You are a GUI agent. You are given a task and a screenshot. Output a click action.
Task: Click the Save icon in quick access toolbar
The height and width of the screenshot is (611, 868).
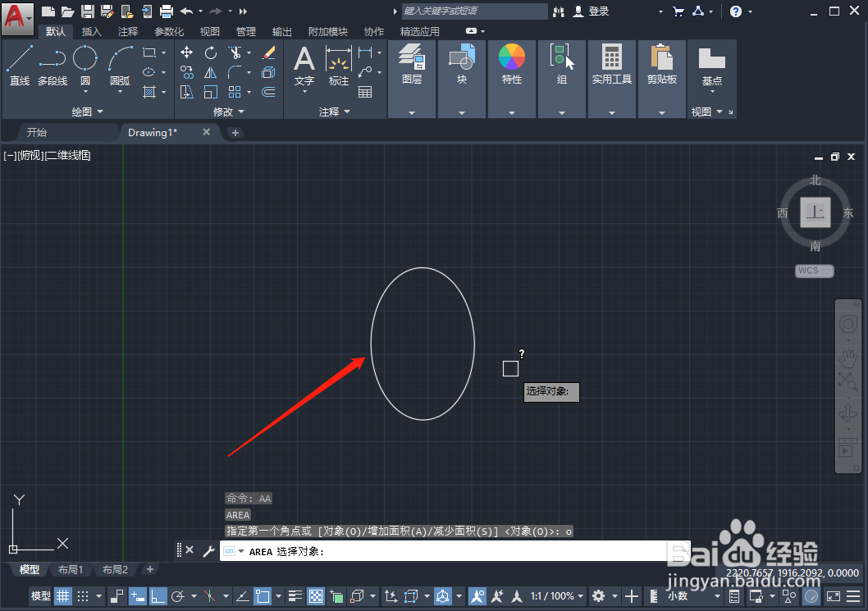pos(88,11)
